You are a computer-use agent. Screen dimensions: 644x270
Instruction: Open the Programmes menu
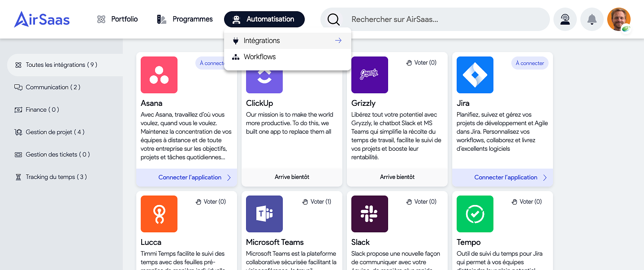185,19
